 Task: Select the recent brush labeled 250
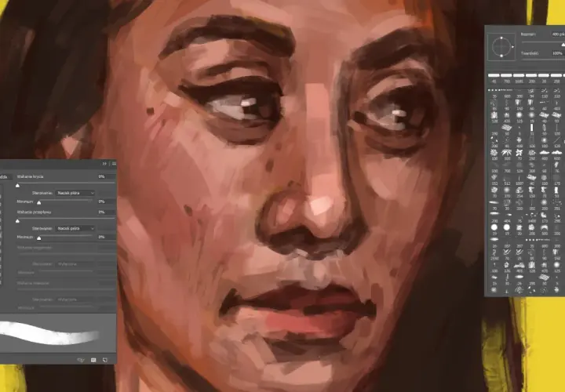click(556, 78)
